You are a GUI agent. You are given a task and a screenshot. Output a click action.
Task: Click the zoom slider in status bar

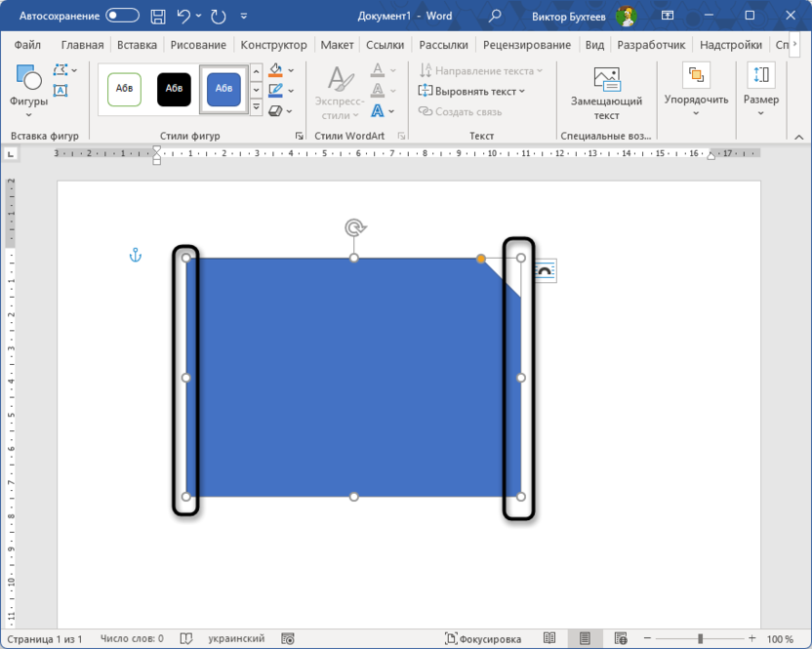pyautogui.click(x=699, y=638)
